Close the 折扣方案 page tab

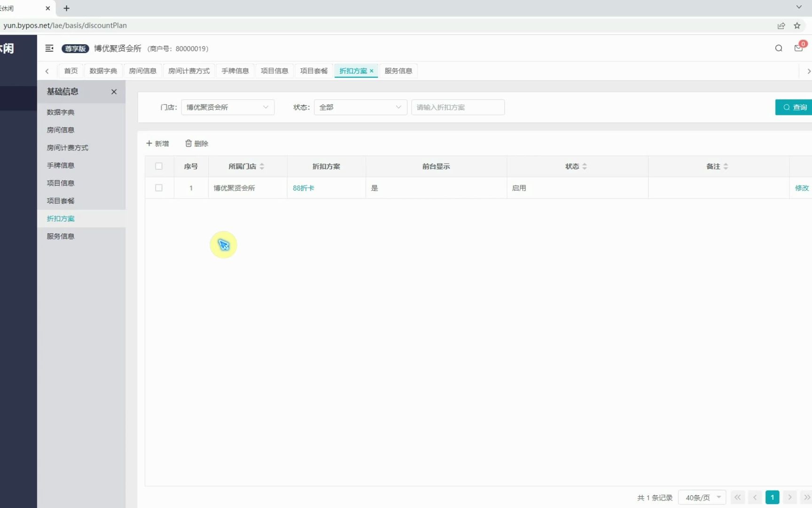click(x=371, y=71)
